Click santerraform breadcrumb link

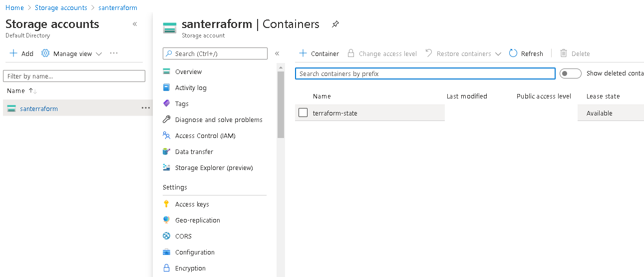[118, 7]
